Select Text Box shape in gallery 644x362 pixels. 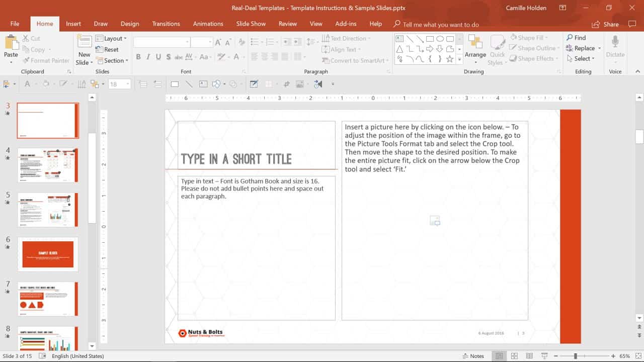coord(399,39)
